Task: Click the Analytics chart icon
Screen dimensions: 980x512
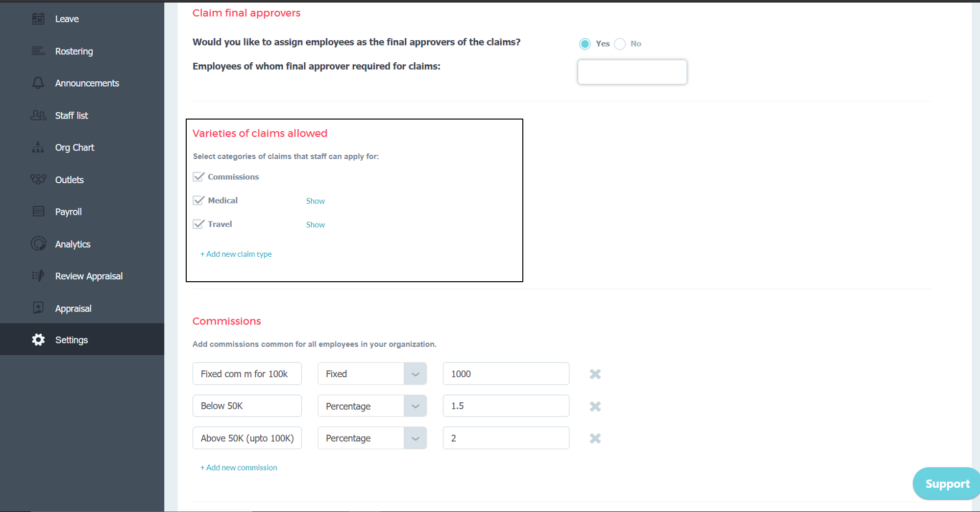Action: (x=38, y=244)
